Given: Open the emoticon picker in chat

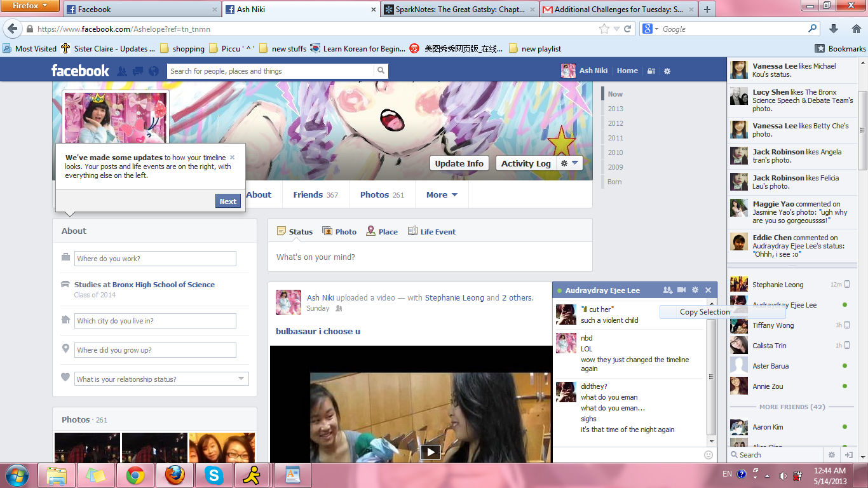Looking at the screenshot, I should click(709, 455).
